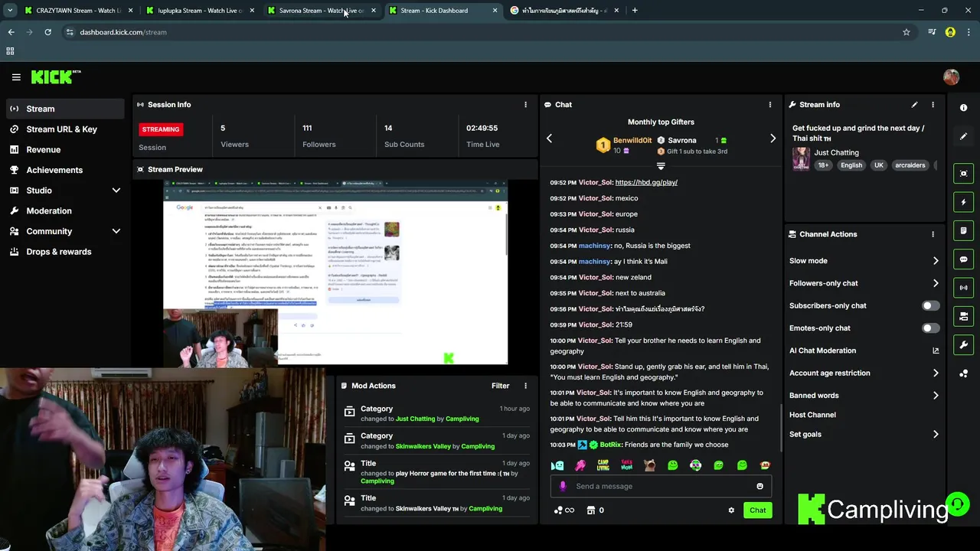Image resolution: width=980 pixels, height=551 pixels.
Task: Open Stream in sidebar
Action: point(65,109)
